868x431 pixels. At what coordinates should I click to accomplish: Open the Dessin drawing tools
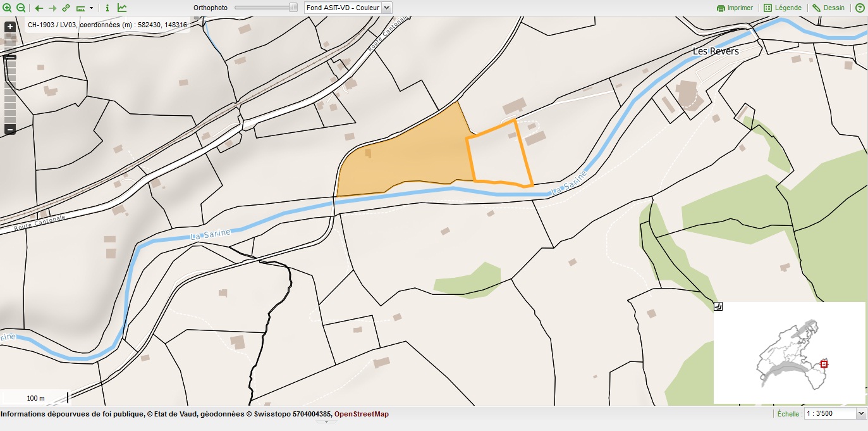(x=828, y=8)
